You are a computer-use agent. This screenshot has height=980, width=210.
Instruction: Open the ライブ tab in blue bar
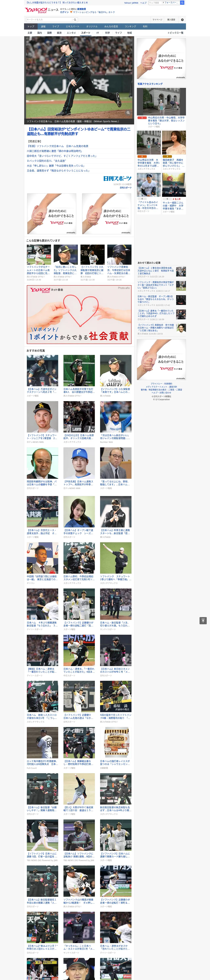pyautogui.click(x=56, y=27)
